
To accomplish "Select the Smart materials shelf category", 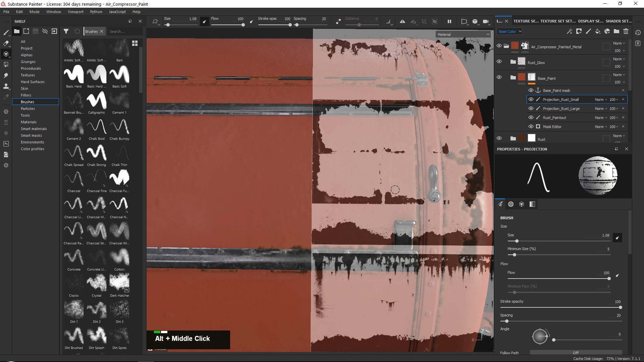I will [x=34, y=129].
